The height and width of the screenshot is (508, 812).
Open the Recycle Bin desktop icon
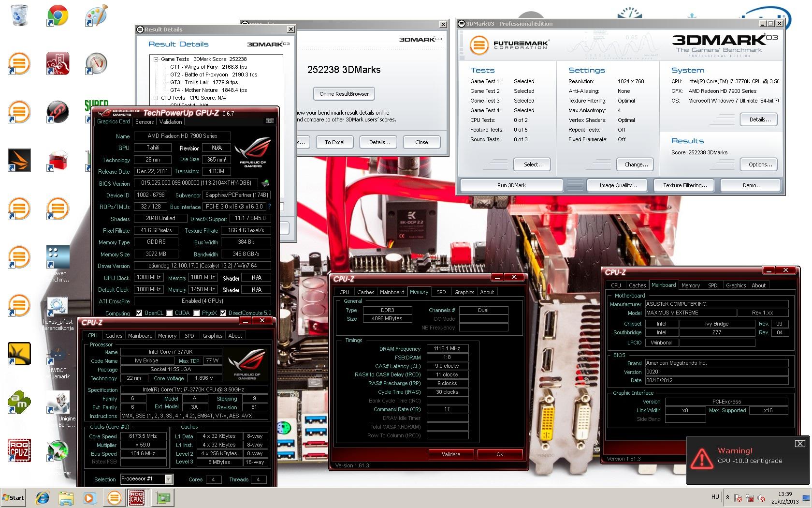point(19,15)
